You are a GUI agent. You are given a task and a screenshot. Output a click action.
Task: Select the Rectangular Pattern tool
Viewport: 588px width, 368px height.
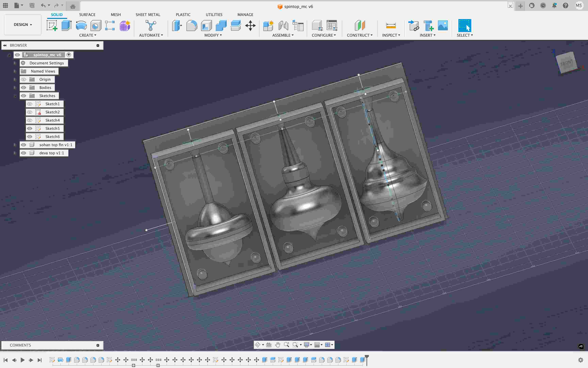(110, 26)
